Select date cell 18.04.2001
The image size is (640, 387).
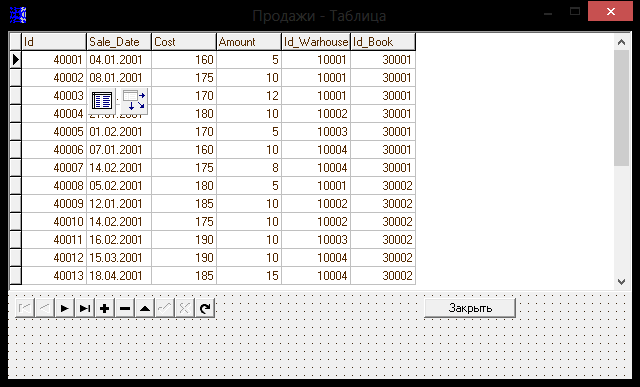point(119,275)
